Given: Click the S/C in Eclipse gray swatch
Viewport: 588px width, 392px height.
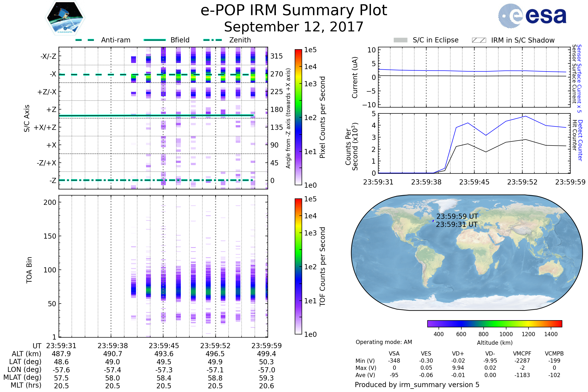Looking at the screenshot, I should coord(400,40).
